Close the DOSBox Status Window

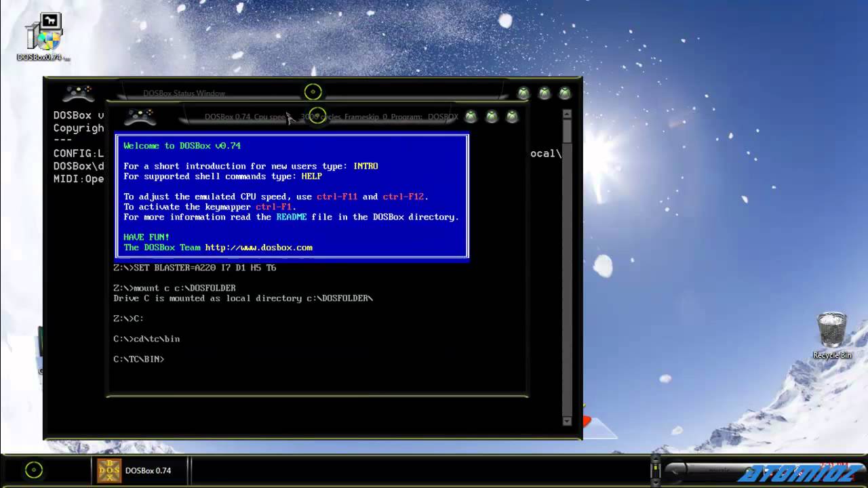point(564,93)
